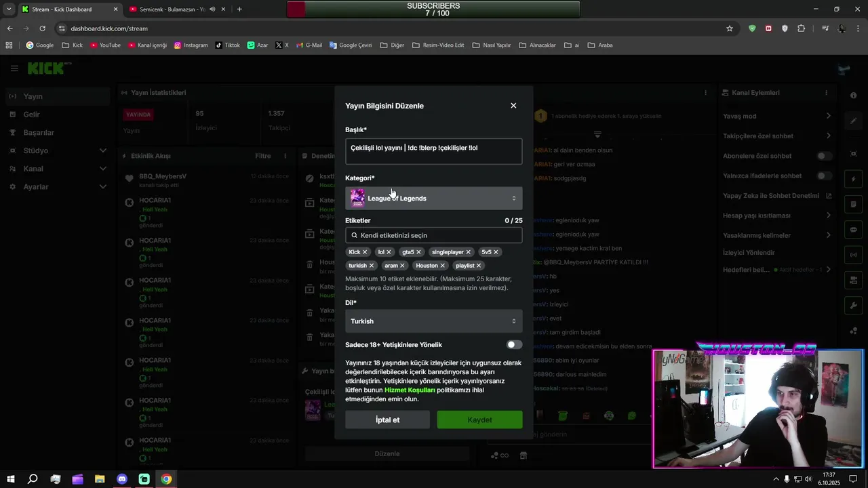Viewport: 868px width, 488px height.
Task: Click the İptal et button
Action: (x=387, y=420)
